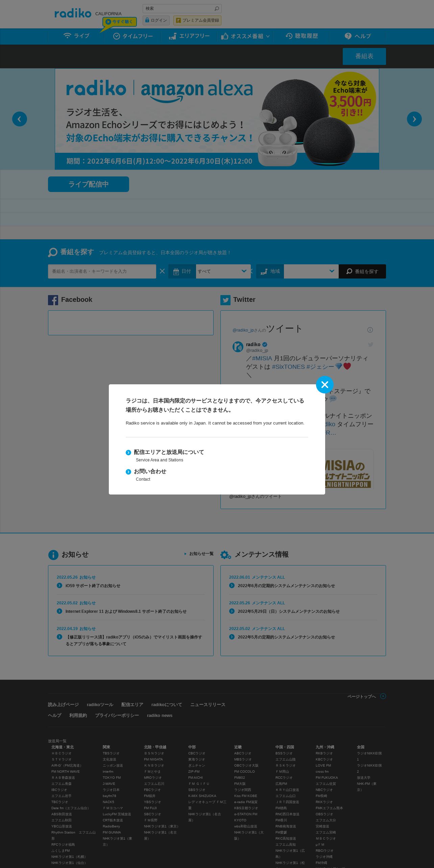Open FM802 in station list
Screen dimensions: 434x868
[x=240, y=777]
